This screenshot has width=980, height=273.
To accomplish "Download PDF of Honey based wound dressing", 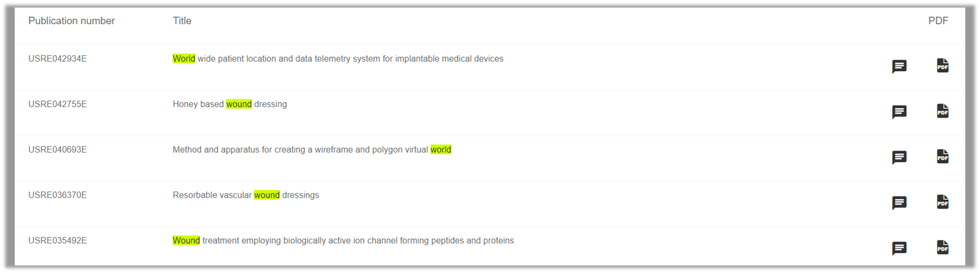I will [942, 111].
